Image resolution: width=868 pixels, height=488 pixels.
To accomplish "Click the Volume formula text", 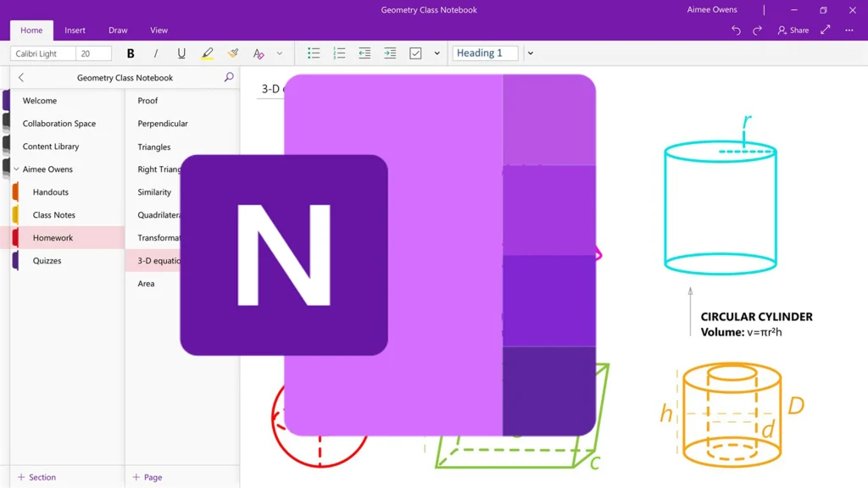I will pyautogui.click(x=741, y=332).
